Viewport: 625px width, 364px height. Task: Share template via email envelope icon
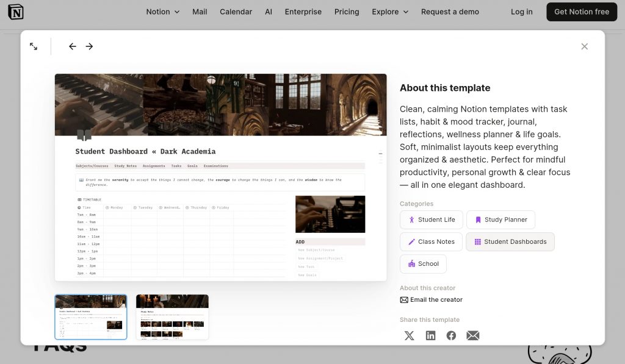coord(472,335)
